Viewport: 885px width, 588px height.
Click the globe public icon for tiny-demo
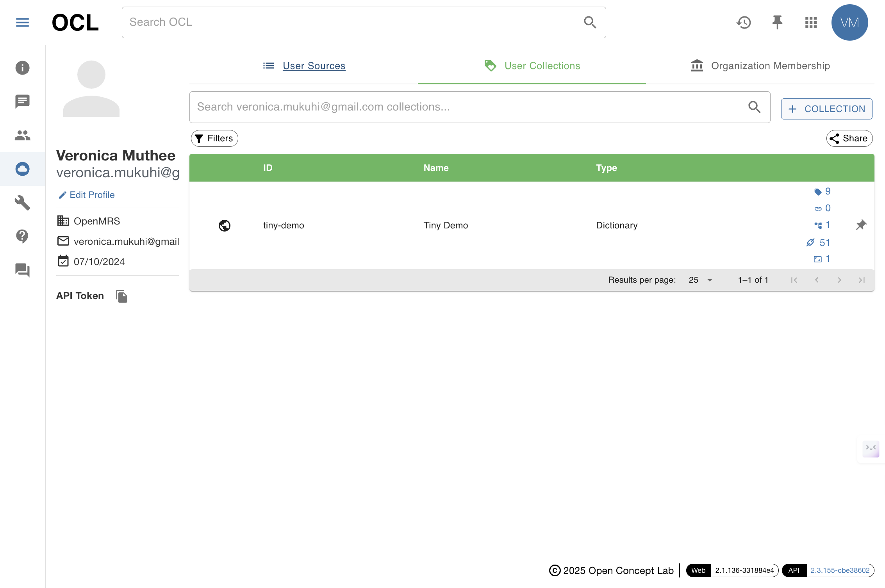point(225,225)
